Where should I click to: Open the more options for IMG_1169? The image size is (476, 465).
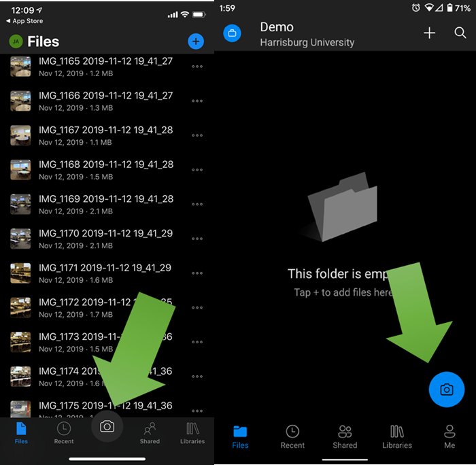tap(197, 204)
